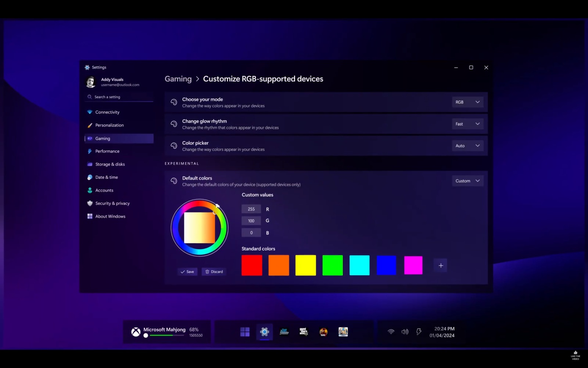Pick the cyan standard color swatch
Screen dimensions: 588x368
coord(359,265)
